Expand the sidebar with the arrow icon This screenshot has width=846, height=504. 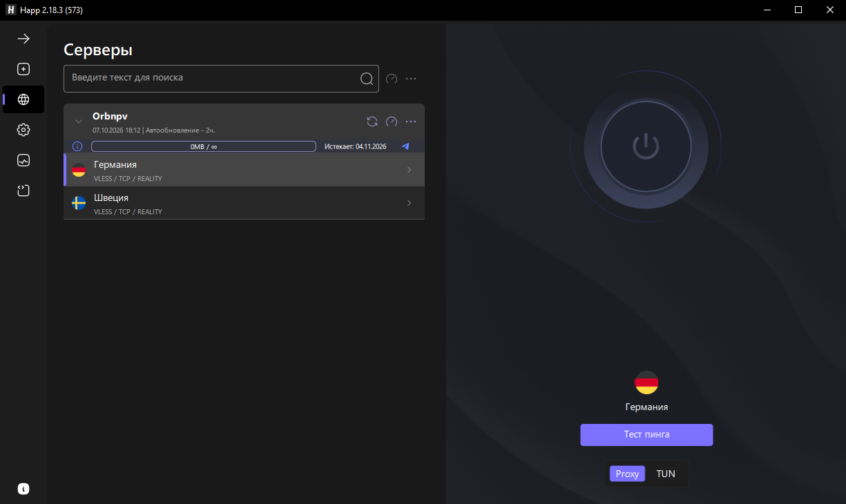[23, 39]
